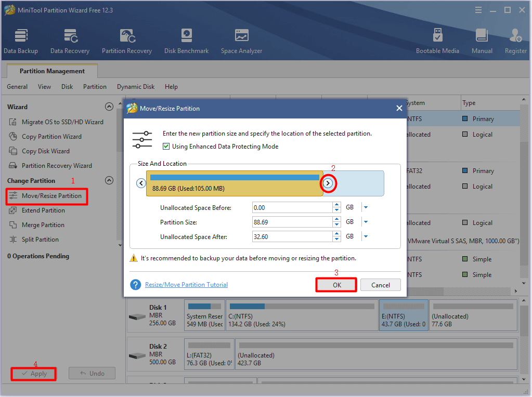Select Disk 1 77.6 GB unallocated block
The width and height of the screenshot is (532, 397).
coord(473,315)
